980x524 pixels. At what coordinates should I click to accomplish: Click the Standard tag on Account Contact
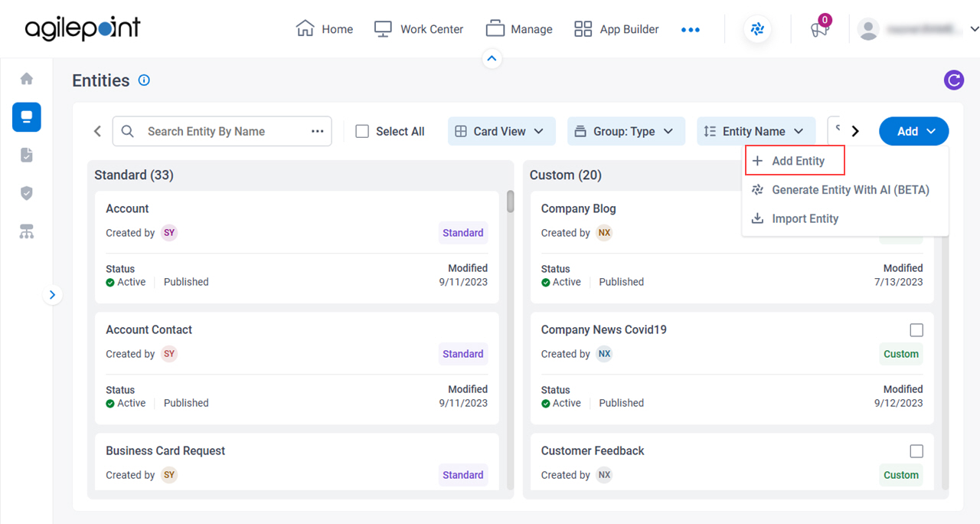pos(463,354)
